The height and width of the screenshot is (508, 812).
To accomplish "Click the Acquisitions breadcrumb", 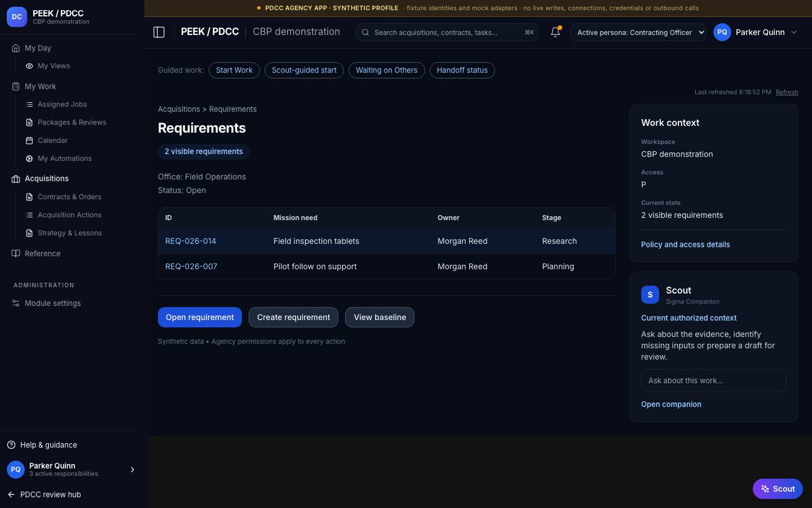I will point(179,109).
